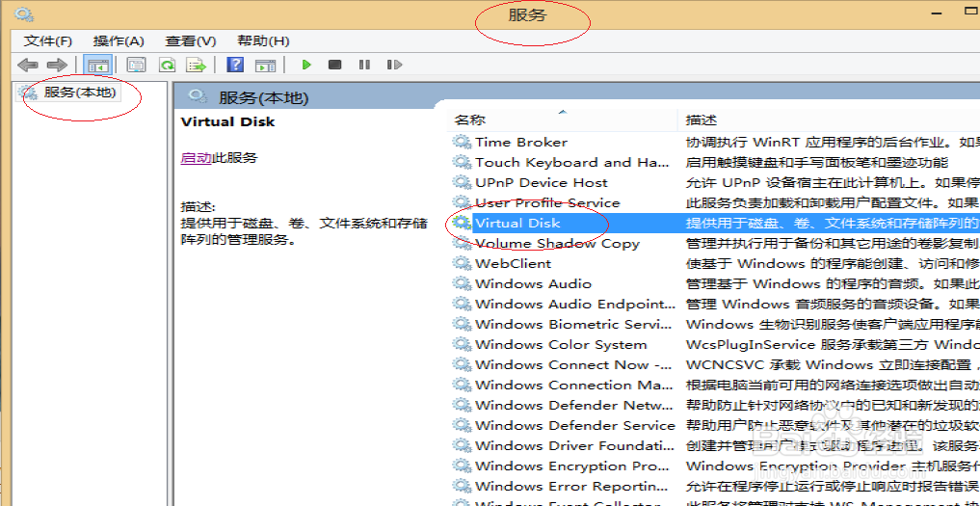The width and height of the screenshot is (980, 506).
Task: Select Windows Audio Endpoint... service
Action: [x=575, y=304]
